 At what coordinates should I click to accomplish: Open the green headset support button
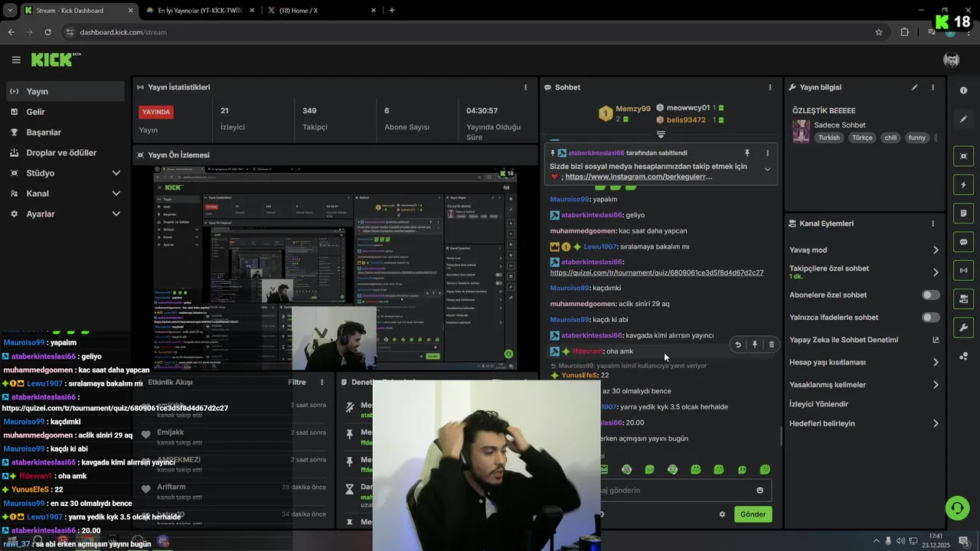pos(956,507)
